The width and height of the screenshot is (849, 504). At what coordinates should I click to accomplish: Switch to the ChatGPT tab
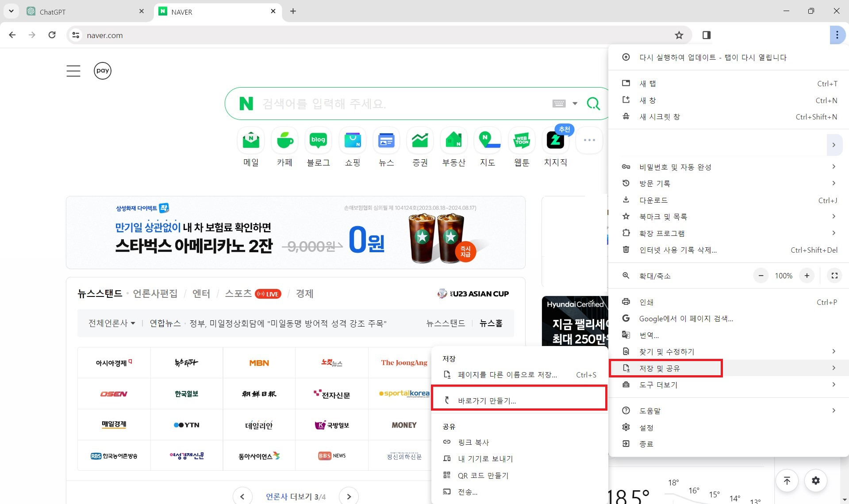pos(85,12)
